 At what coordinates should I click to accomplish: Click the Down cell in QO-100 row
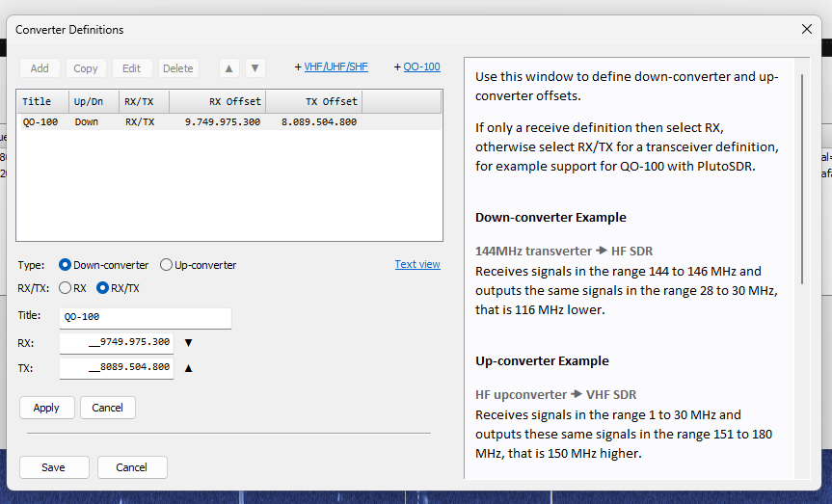87,122
